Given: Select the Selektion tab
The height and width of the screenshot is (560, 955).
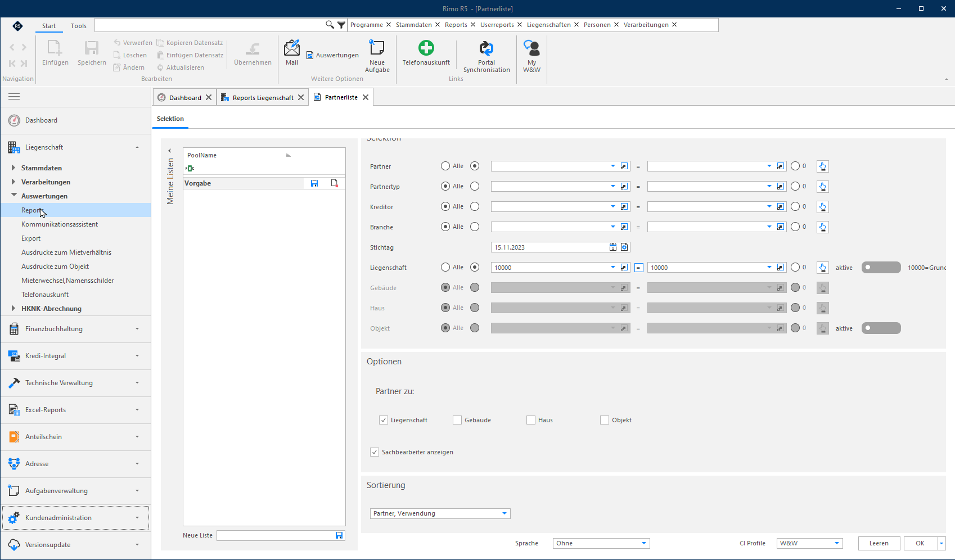Looking at the screenshot, I should [170, 119].
